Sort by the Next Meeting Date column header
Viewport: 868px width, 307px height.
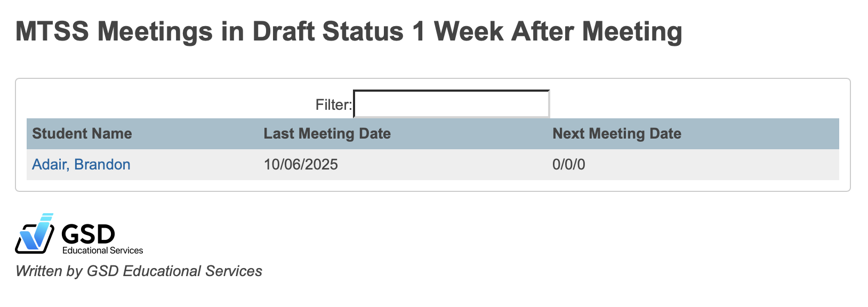[x=617, y=133]
